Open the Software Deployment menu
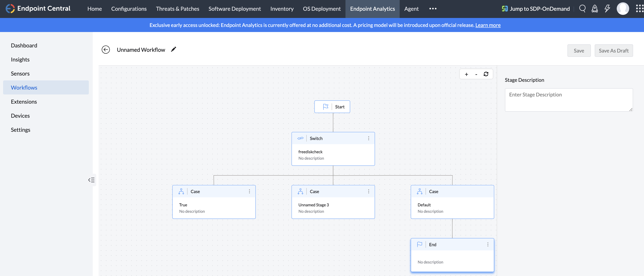644x276 pixels. 235,9
